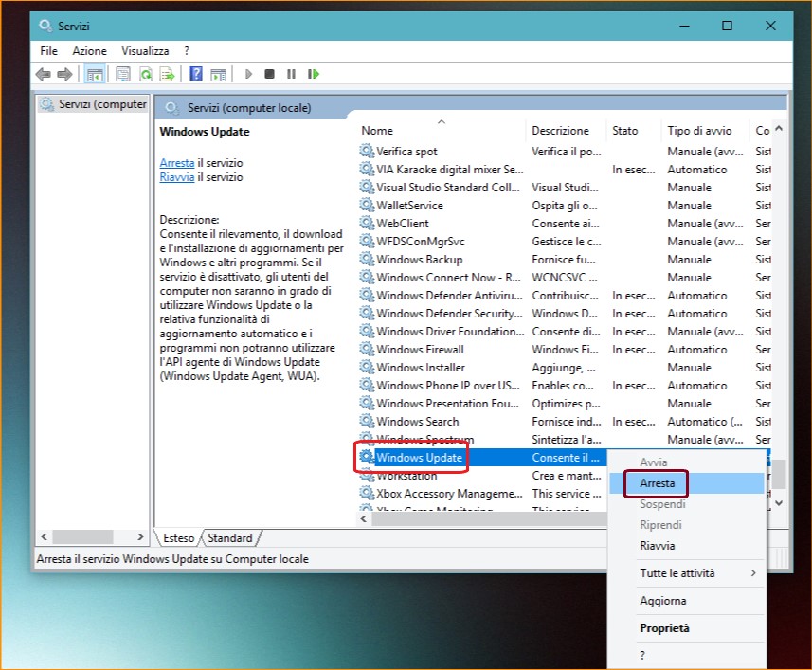Click the gear icon next to Windows Firewall

point(367,349)
